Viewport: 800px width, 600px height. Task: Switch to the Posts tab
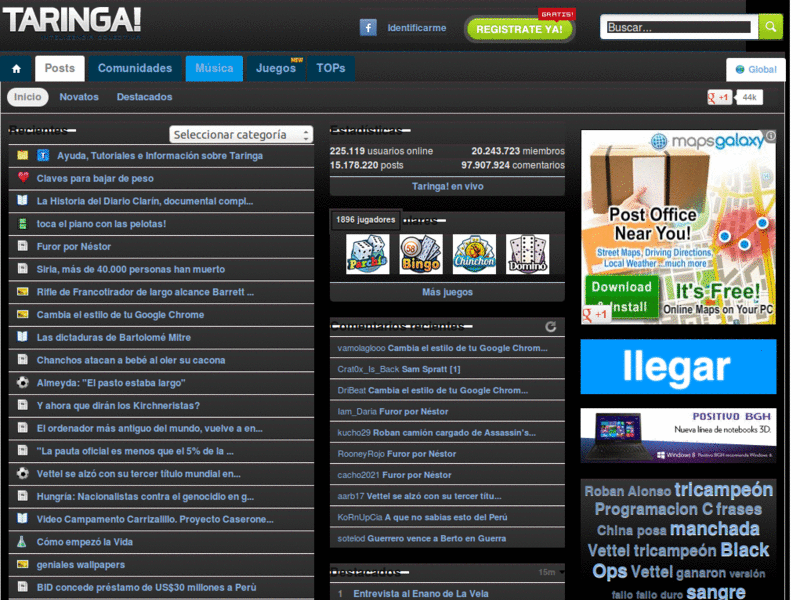[60, 68]
